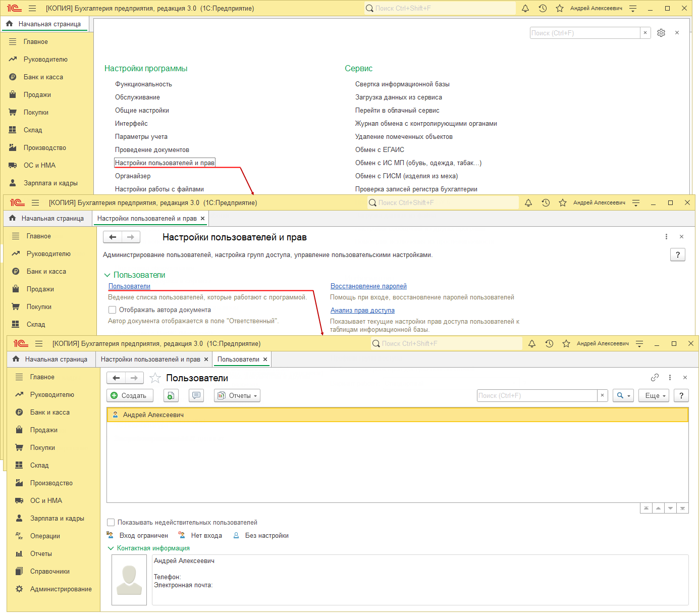700x613 pixels.
Task: Click the user list search field in Пользователи form
Action: click(x=537, y=396)
